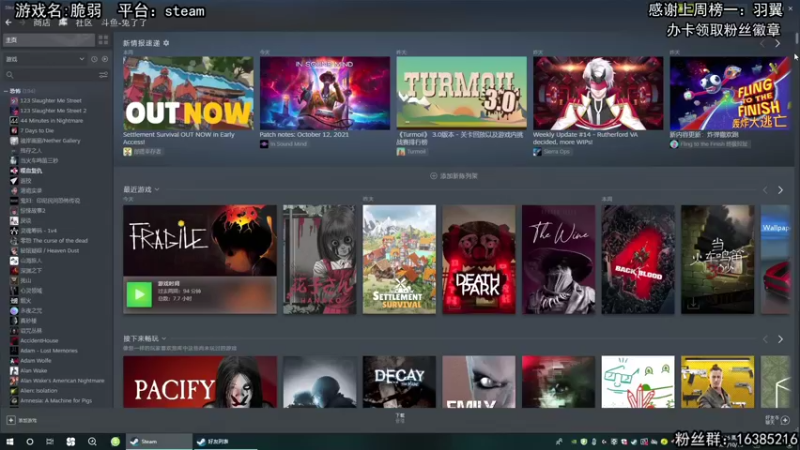Switch to Steam taskbar window button
The image size is (800, 450).
(x=158, y=442)
